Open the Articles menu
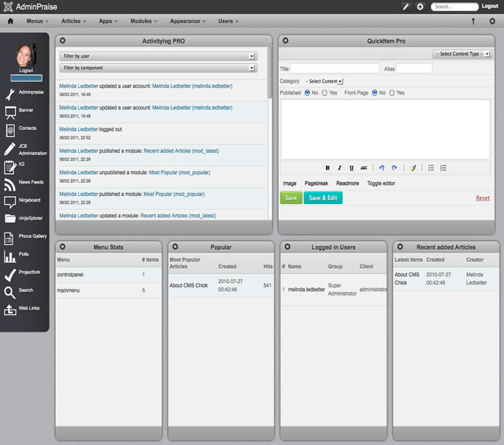 (74, 21)
